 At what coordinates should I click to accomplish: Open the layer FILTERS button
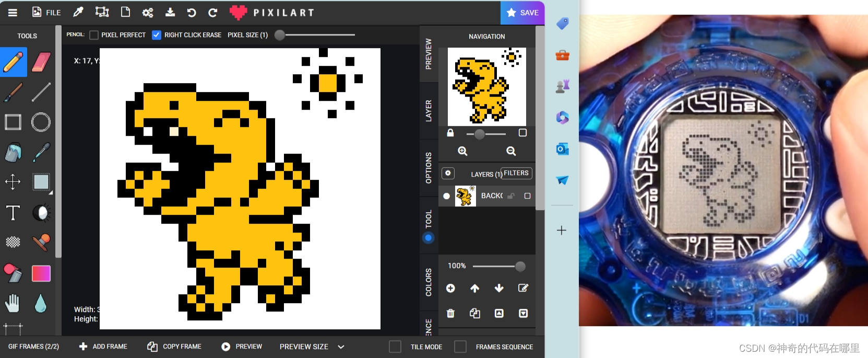[516, 173]
